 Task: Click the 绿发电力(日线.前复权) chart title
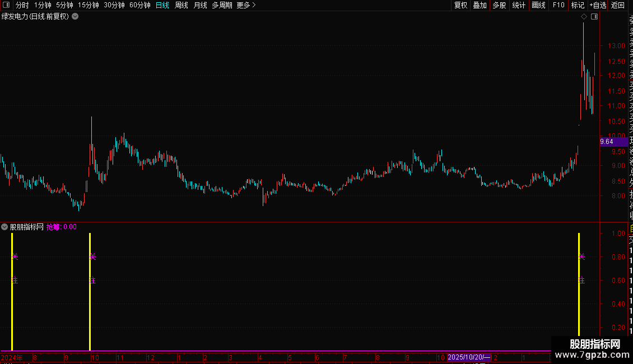pos(35,17)
